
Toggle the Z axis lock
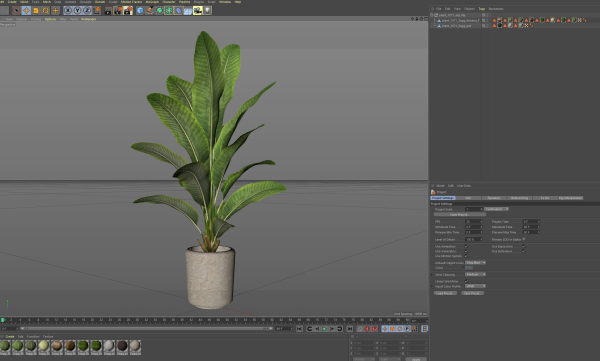87,10
